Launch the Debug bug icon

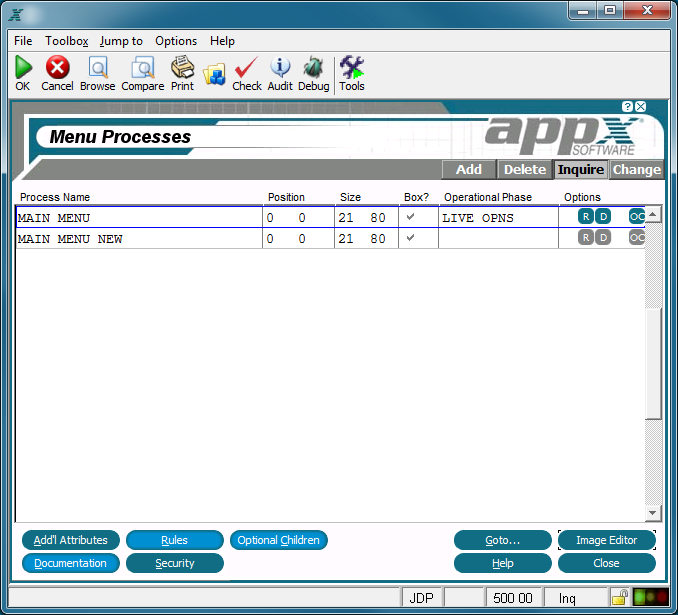coord(313,67)
